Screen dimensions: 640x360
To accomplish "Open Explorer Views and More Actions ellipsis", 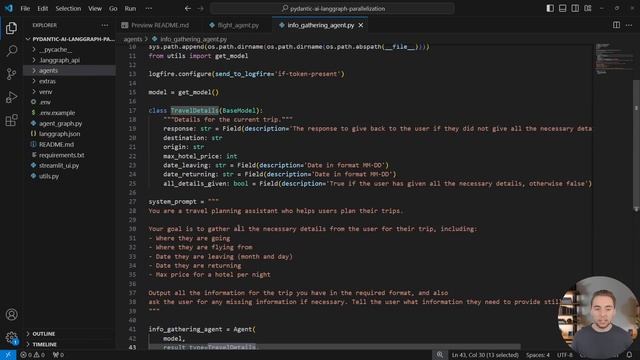I will click(x=105, y=25).
